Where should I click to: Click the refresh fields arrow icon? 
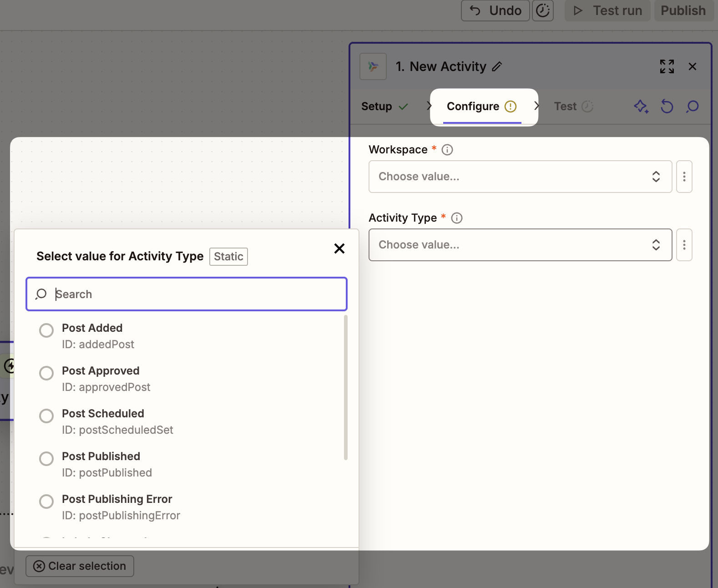coord(667,106)
